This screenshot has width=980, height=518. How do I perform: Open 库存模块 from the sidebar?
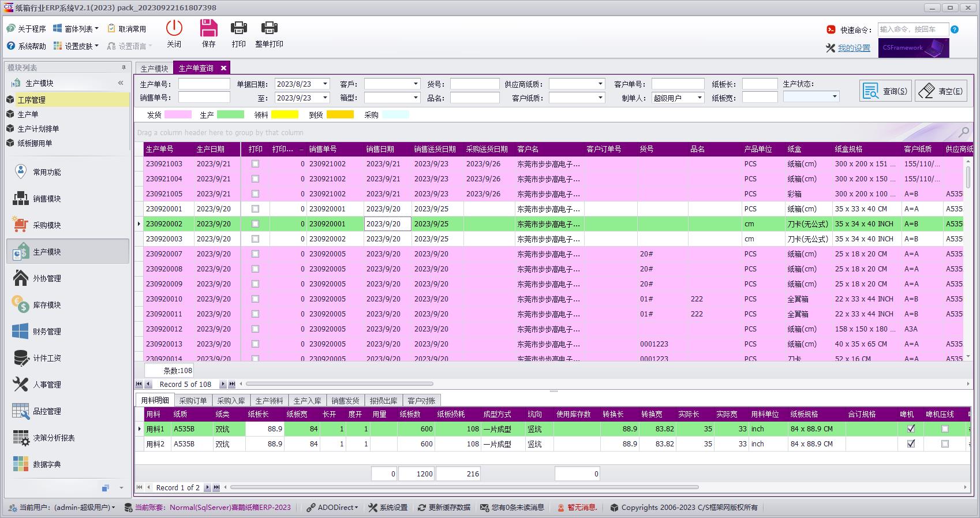pyautogui.click(x=46, y=305)
